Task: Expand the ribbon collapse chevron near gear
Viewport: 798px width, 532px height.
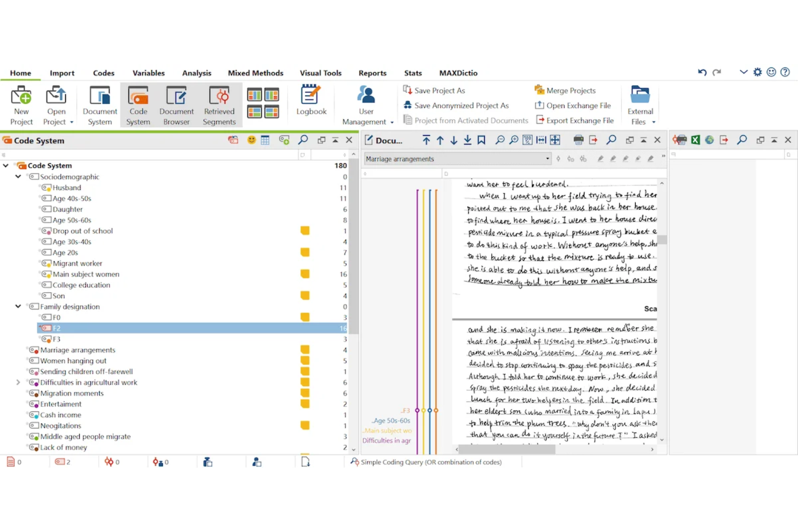Action: click(744, 72)
